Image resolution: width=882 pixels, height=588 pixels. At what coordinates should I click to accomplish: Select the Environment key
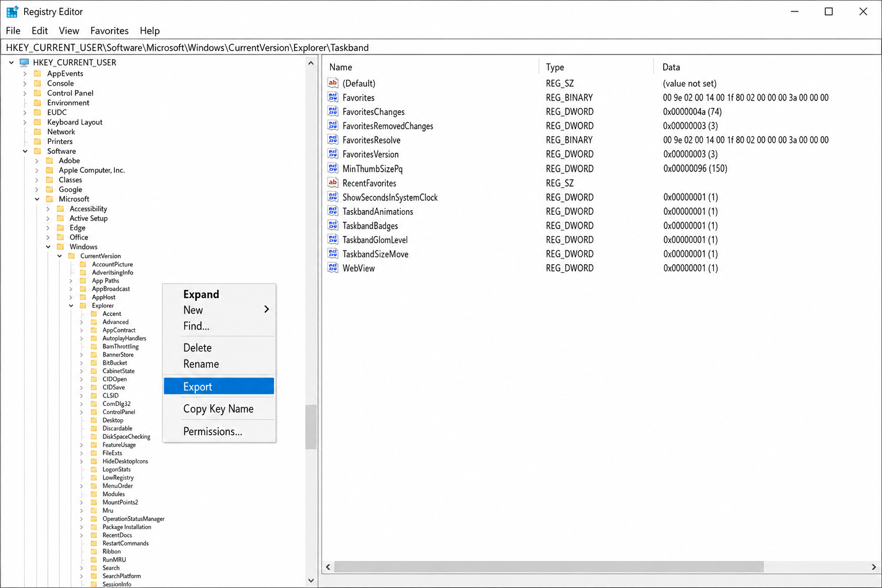(68, 103)
